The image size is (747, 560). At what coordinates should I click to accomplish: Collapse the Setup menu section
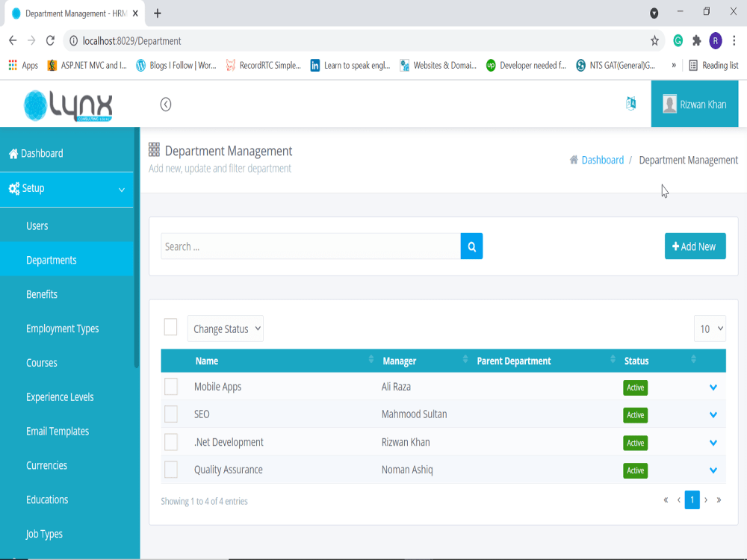(x=66, y=189)
